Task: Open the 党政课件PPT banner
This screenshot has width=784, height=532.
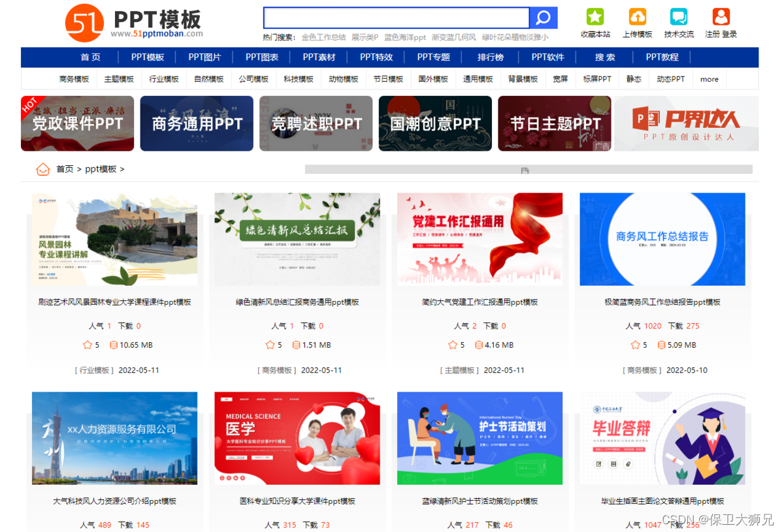Action: [x=77, y=123]
